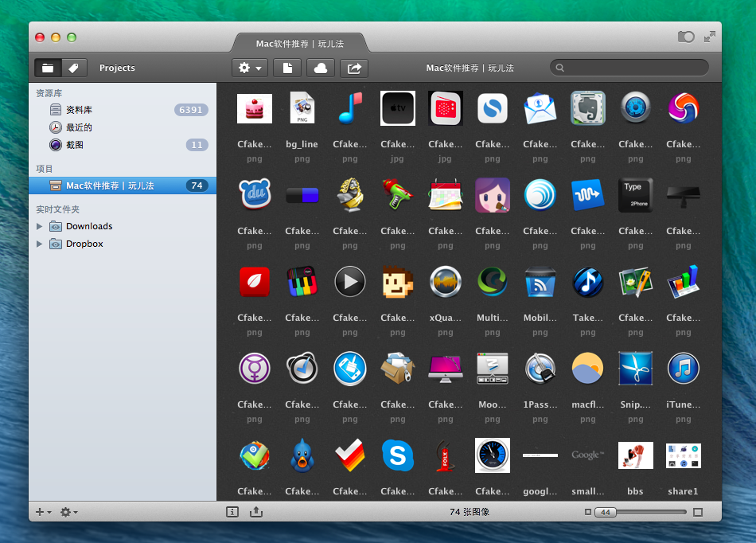Select the purple-haired girl thumbnail
Image resolution: width=756 pixels, height=543 pixels.
point(493,195)
